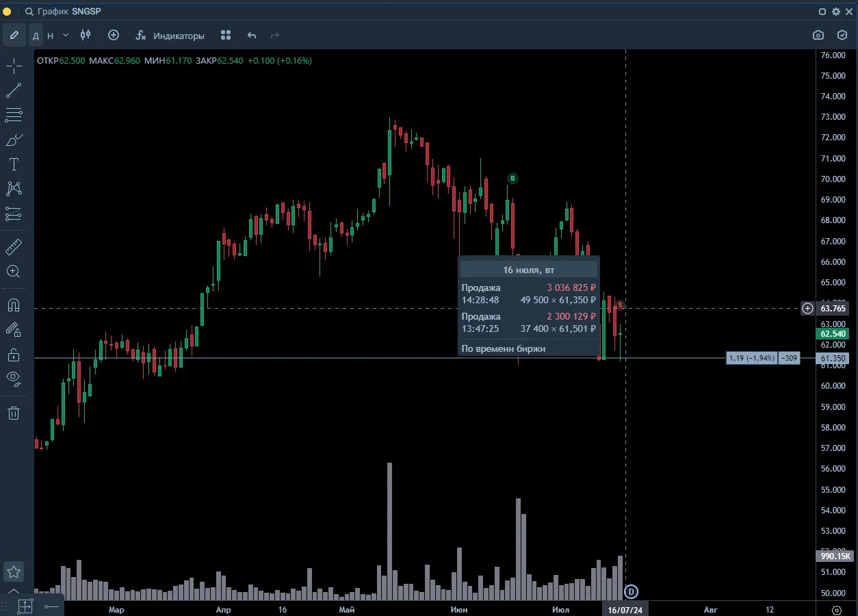Select the brush drawing tool
Viewport: 858px width, 616px height.
(14, 140)
